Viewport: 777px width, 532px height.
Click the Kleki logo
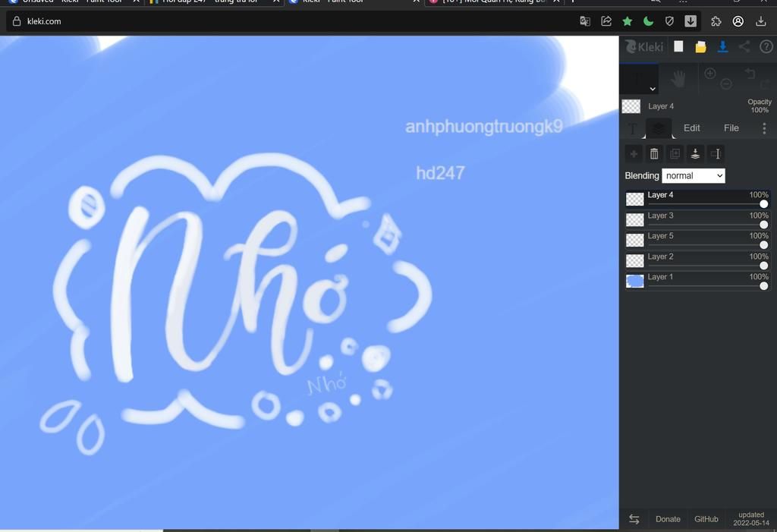point(643,46)
